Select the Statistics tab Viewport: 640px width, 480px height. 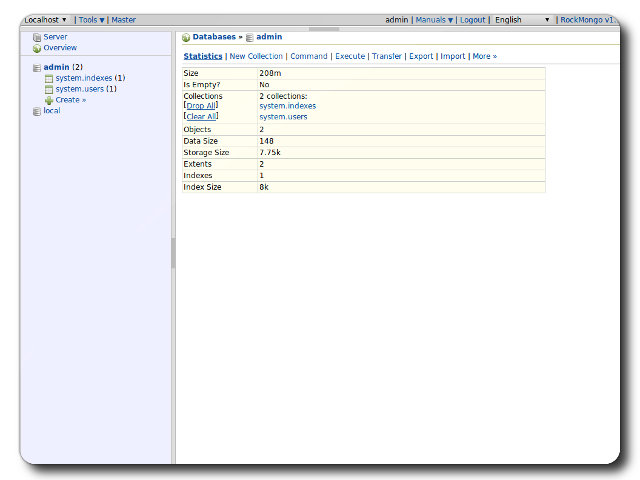tap(203, 56)
